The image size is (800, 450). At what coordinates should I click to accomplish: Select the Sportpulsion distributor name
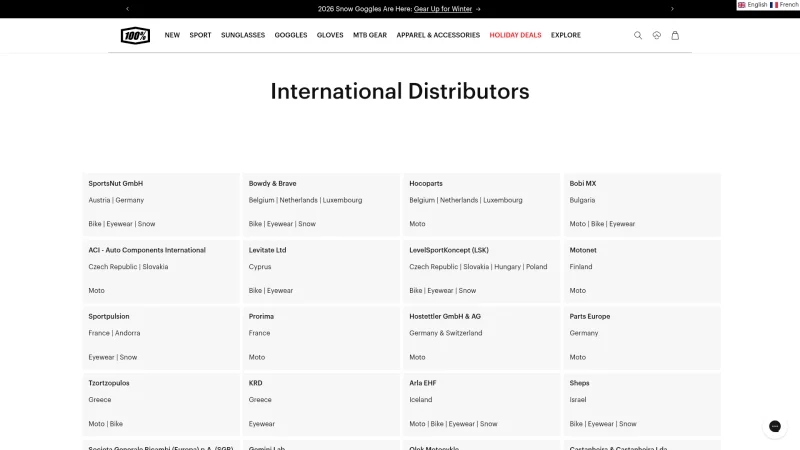click(109, 316)
